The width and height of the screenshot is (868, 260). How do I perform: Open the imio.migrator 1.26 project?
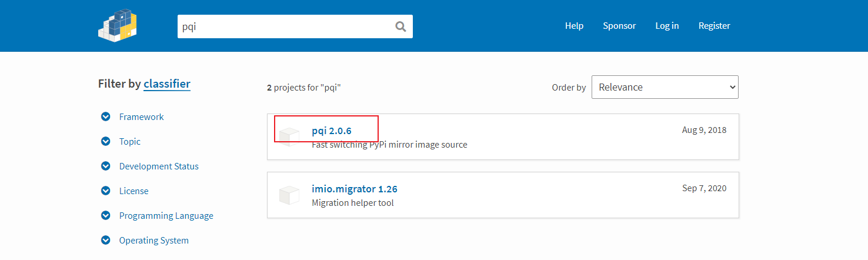coord(355,189)
